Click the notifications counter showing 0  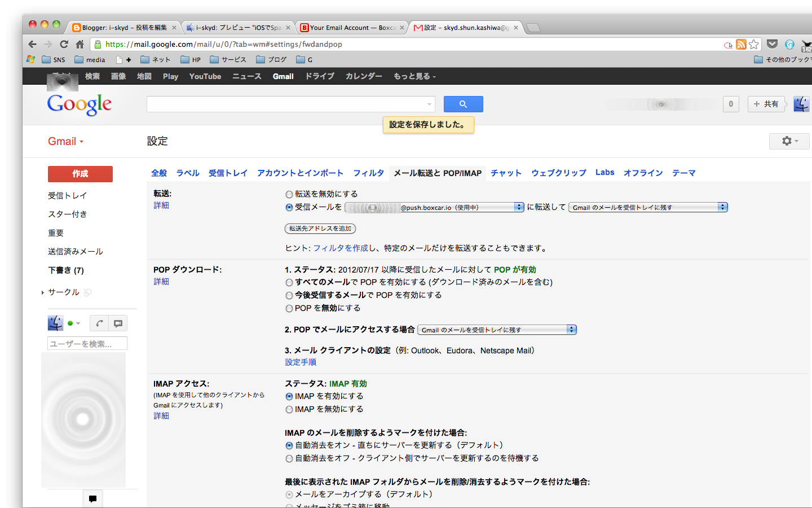731,104
